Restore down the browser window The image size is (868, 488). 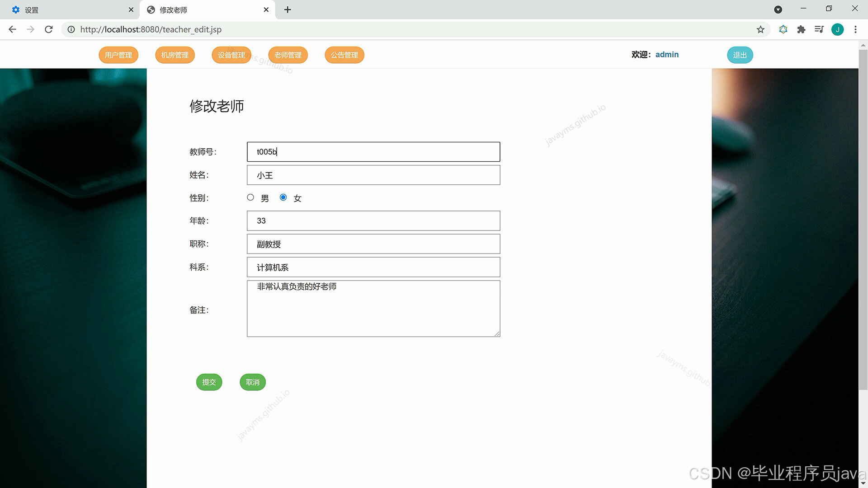pos(829,9)
